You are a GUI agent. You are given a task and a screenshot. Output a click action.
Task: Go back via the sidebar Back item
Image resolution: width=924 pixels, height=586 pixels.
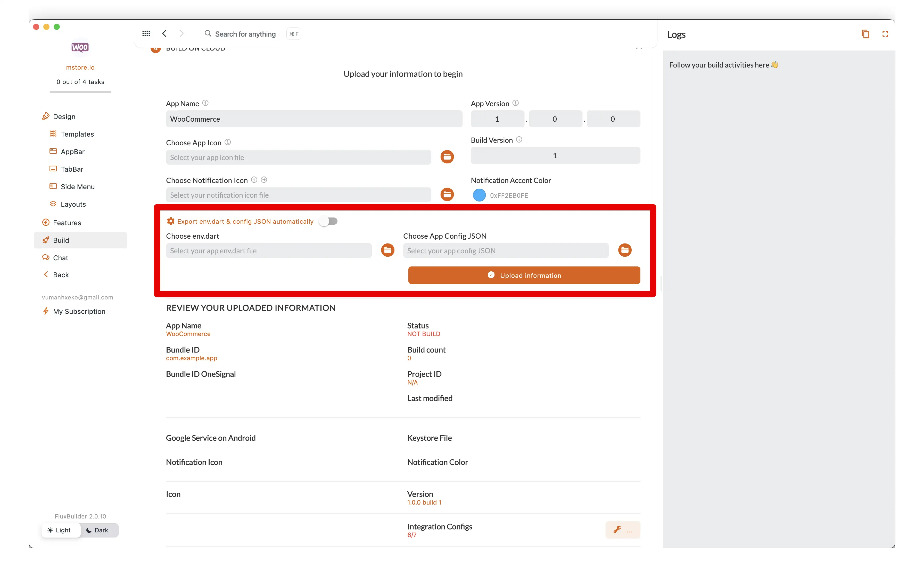[x=61, y=275]
